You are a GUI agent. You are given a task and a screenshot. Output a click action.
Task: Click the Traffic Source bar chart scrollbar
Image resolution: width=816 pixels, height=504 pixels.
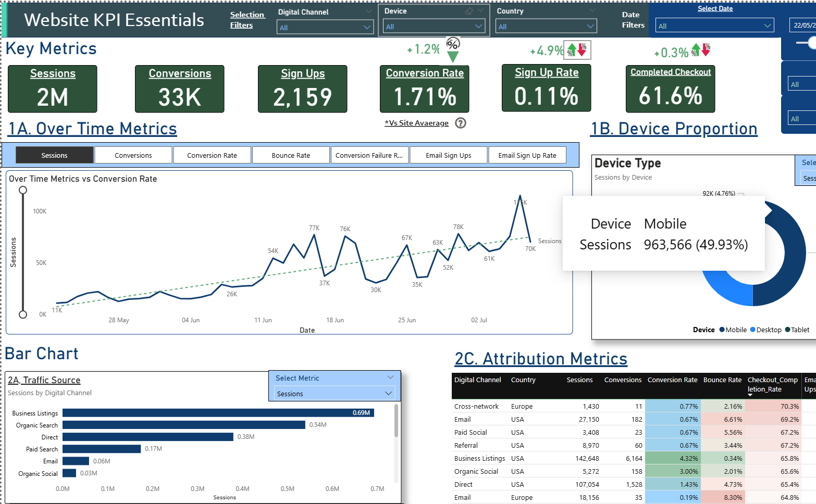pos(396,422)
